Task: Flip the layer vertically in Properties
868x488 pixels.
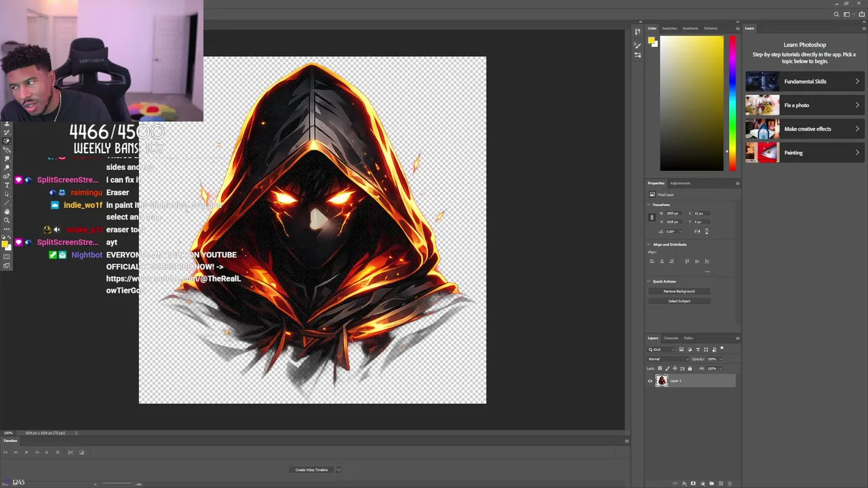Action: [707, 231]
